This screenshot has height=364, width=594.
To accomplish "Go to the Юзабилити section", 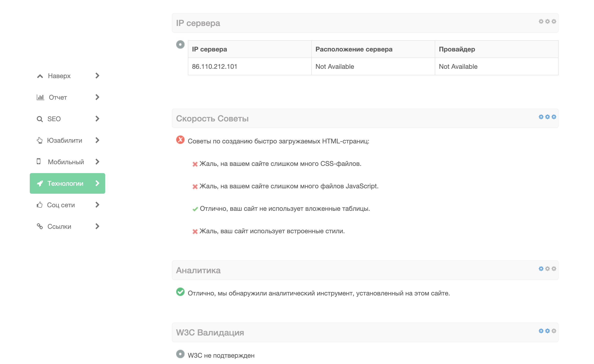I will [x=64, y=140].
